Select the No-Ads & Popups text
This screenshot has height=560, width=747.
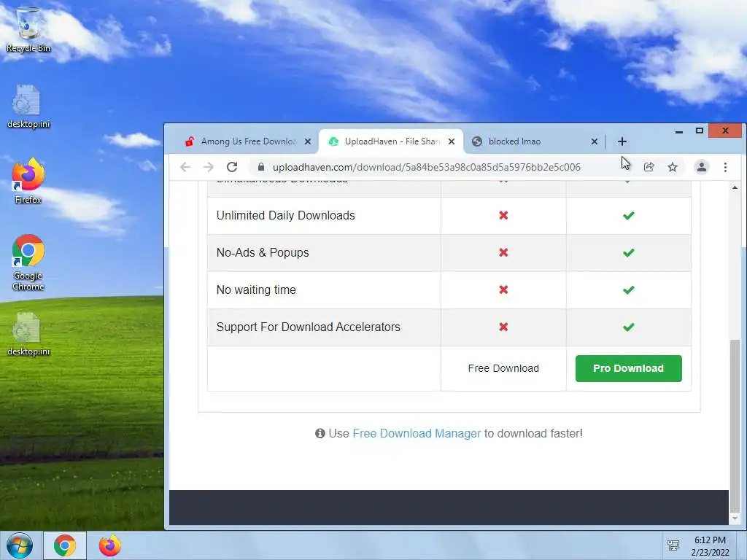263,253
